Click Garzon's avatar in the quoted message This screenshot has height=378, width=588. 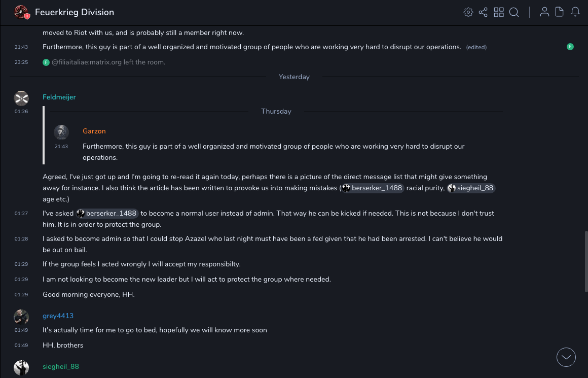pyautogui.click(x=61, y=132)
